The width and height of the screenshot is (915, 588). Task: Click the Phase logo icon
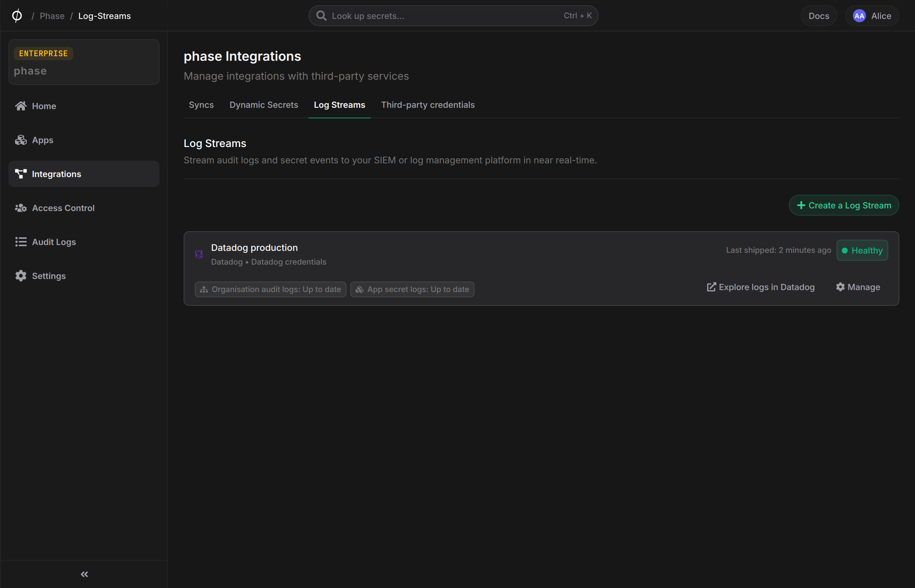click(17, 16)
